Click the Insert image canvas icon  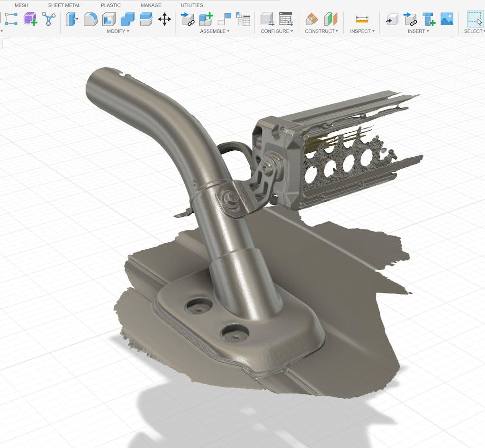pos(447,19)
